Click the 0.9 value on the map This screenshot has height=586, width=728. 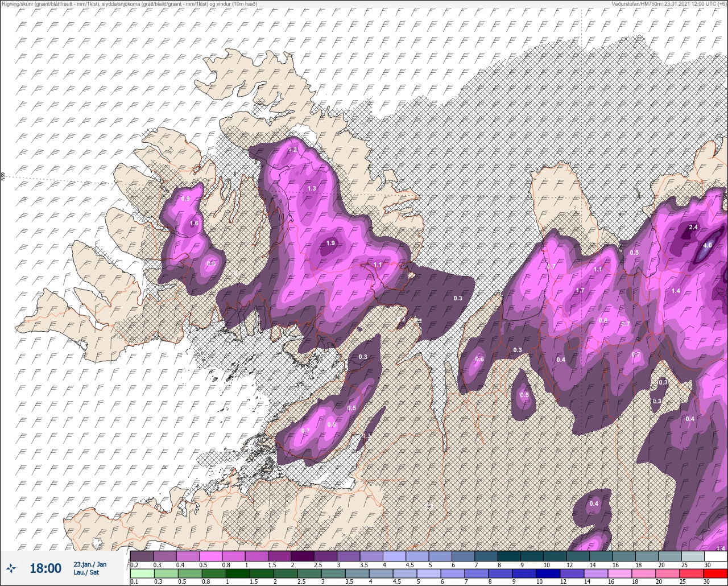coord(185,199)
